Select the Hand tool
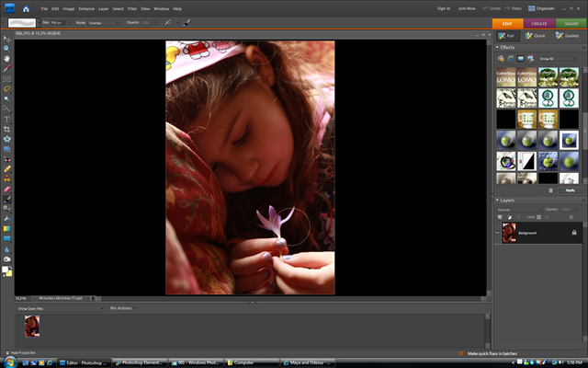This screenshot has height=368, width=588. 6,59
